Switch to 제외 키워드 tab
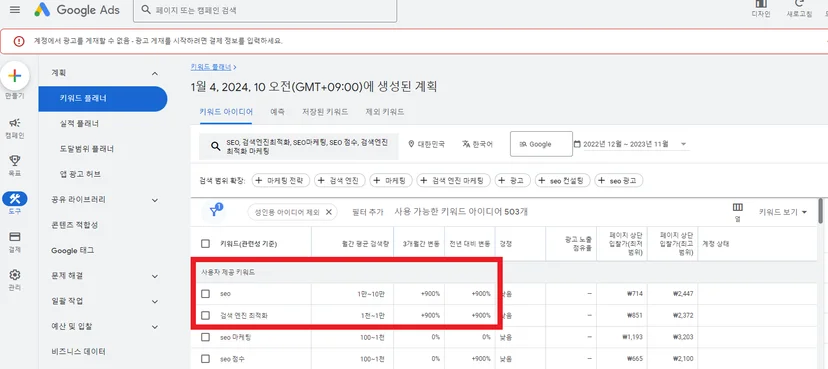Image resolution: width=828 pixels, height=369 pixels. pyautogui.click(x=384, y=112)
